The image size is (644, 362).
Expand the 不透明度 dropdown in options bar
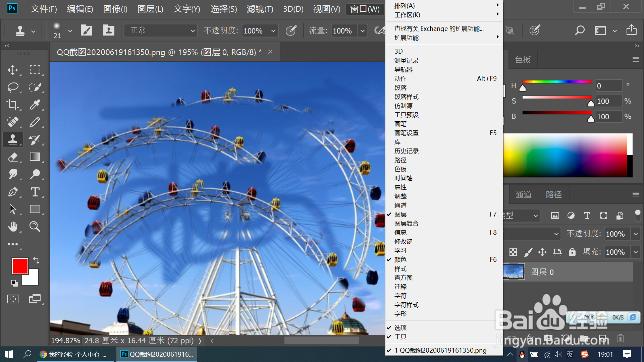tap(273, 31)
